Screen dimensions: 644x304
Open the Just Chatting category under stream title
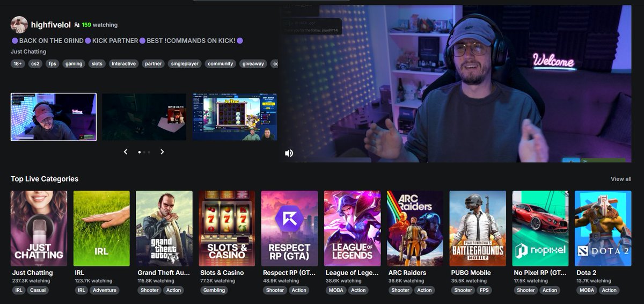click(28, 52)
